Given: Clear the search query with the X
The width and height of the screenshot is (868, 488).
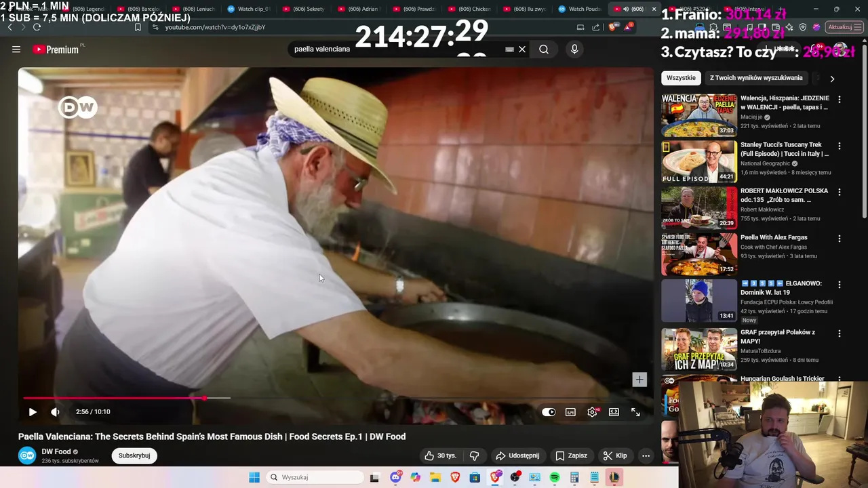Looking at the screenshot, I should pyautogui.click(x=522, y=49).
